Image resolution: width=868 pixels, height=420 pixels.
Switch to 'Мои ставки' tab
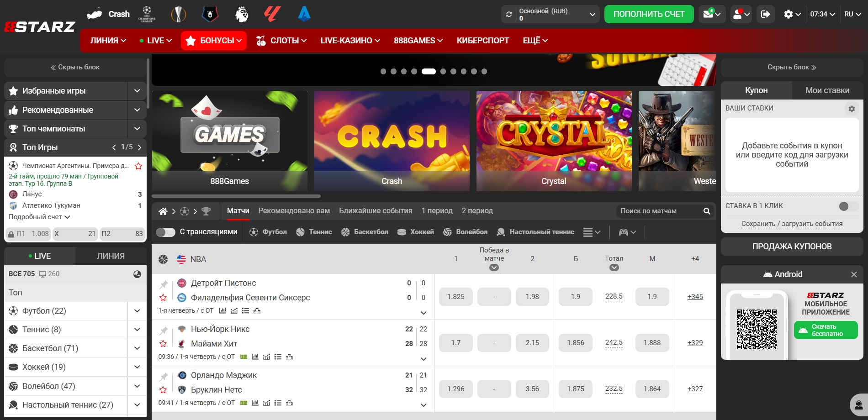[827, 90]
